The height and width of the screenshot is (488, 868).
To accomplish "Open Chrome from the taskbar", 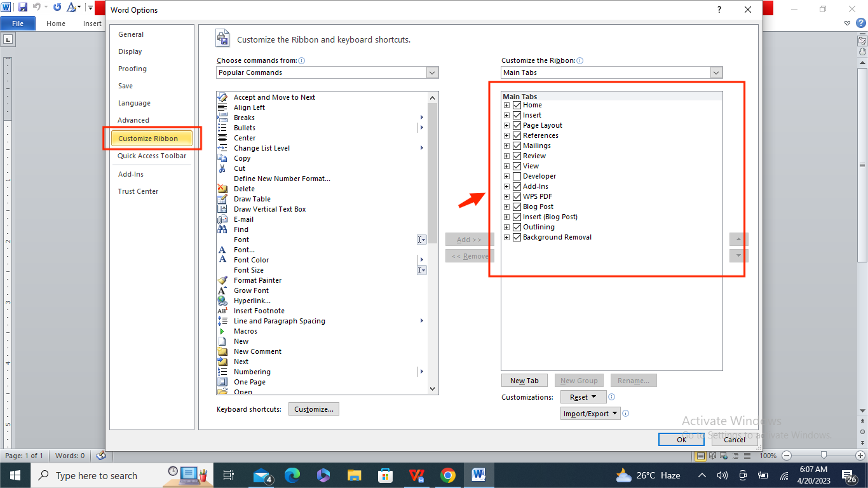I will coord(448,475).
